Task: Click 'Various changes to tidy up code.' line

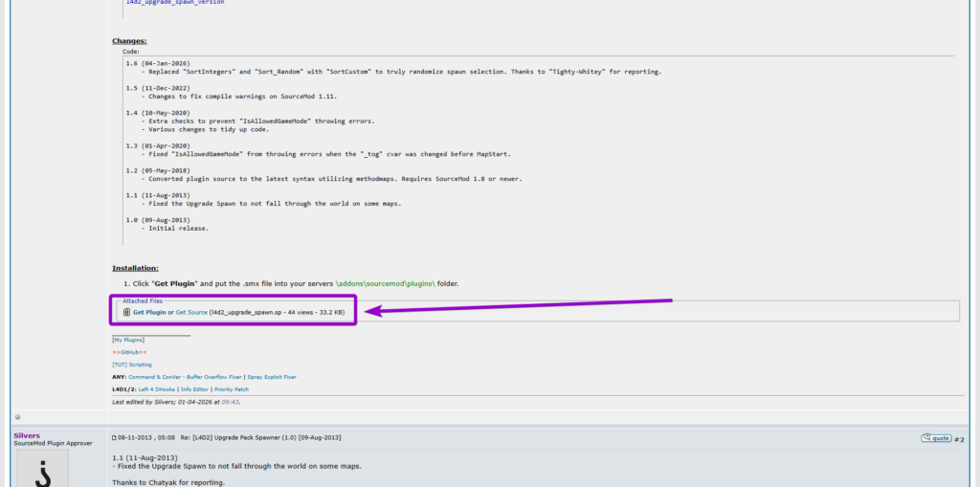Action: point(209,129)
